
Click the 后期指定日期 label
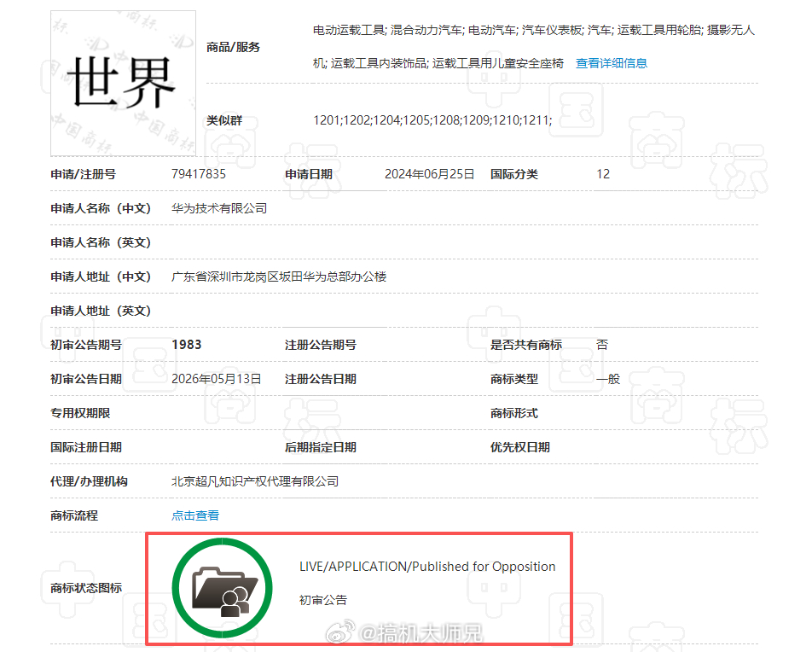click(321, 447)
